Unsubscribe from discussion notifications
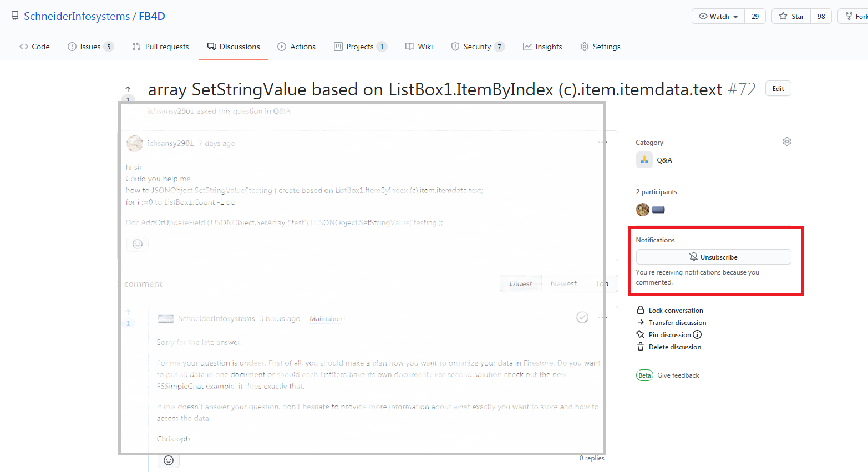The image size is (868, 472). pyautogui.click(x=713, y=257)
